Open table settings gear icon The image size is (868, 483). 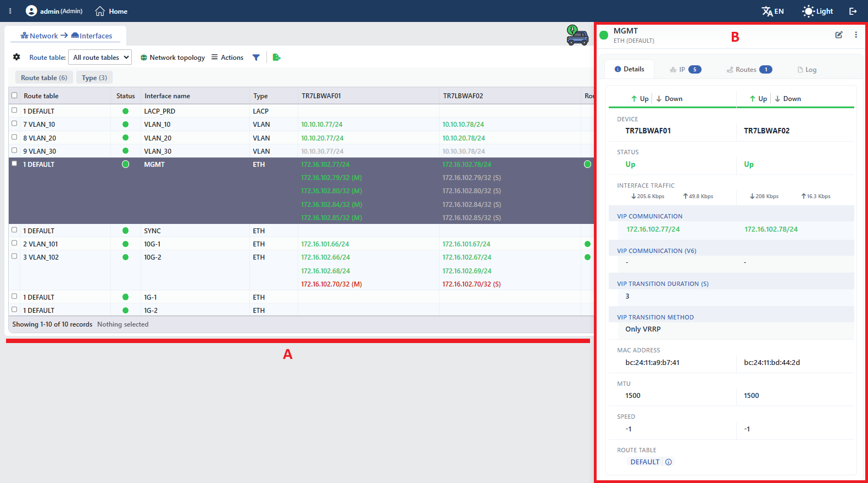pos(16,57)
